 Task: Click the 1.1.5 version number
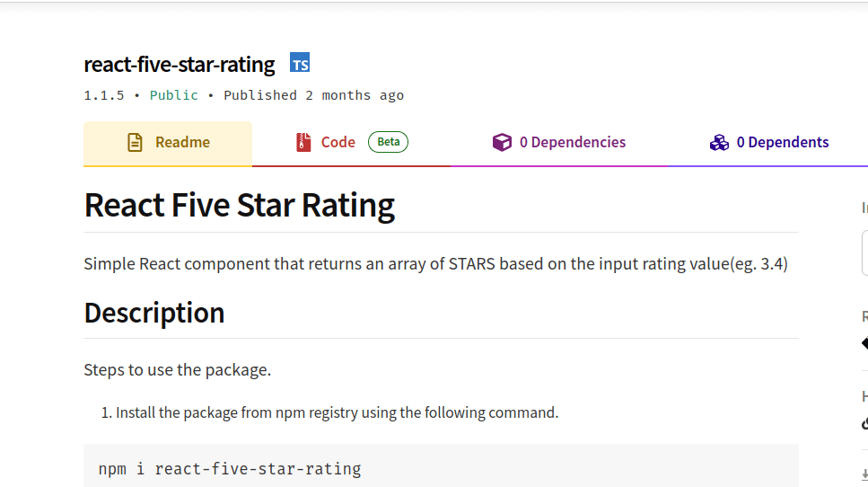pyautogui.click(x=104, y=95)
